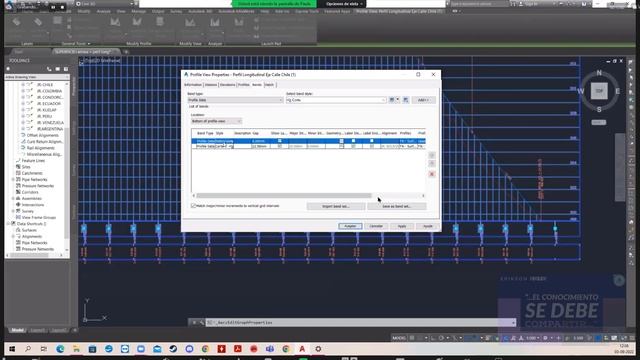Viewport: 640px width, 360px height.
Task: Move selected band down arrow
Action: (432, 164)
